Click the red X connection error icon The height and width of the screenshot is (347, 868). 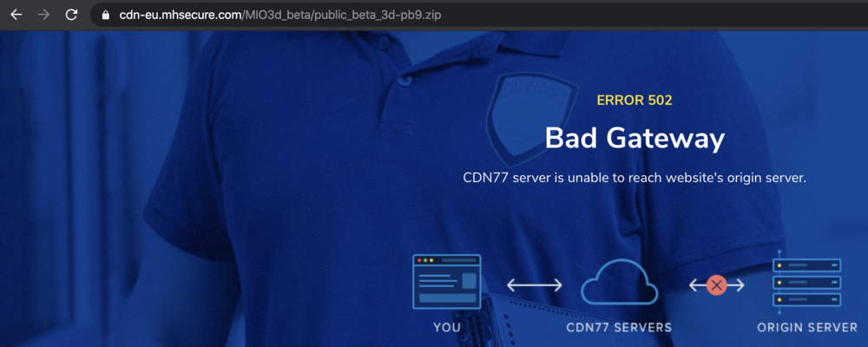(x=717, y=285)
